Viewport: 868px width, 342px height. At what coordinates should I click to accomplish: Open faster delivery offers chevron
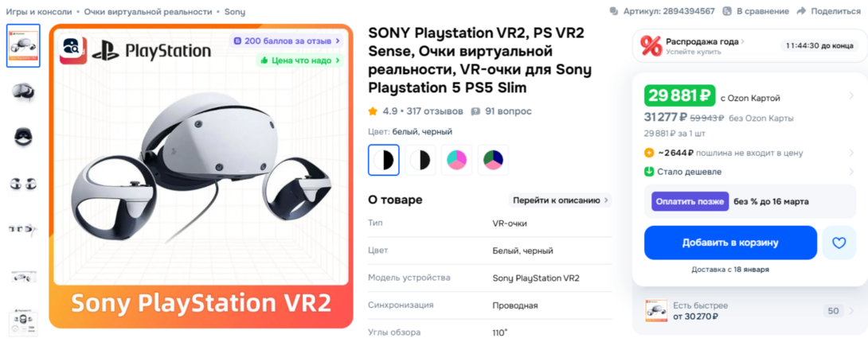click(851, 311)
